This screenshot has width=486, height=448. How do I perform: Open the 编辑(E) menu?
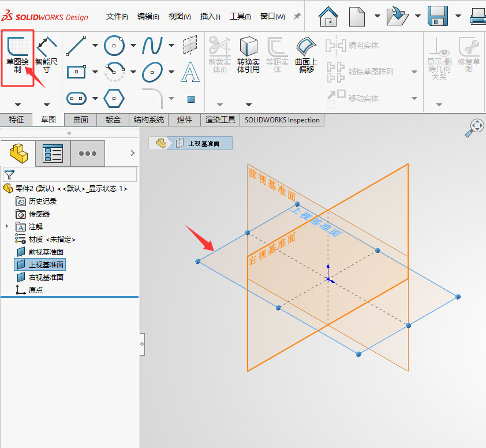pos(148,16)
